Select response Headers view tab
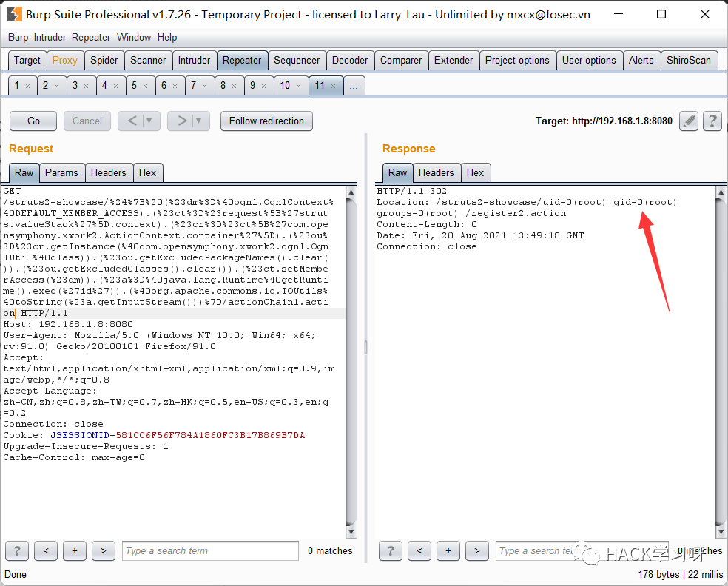Image resolution: width=728 pixels, height=586 pixels. click(437, 172)
